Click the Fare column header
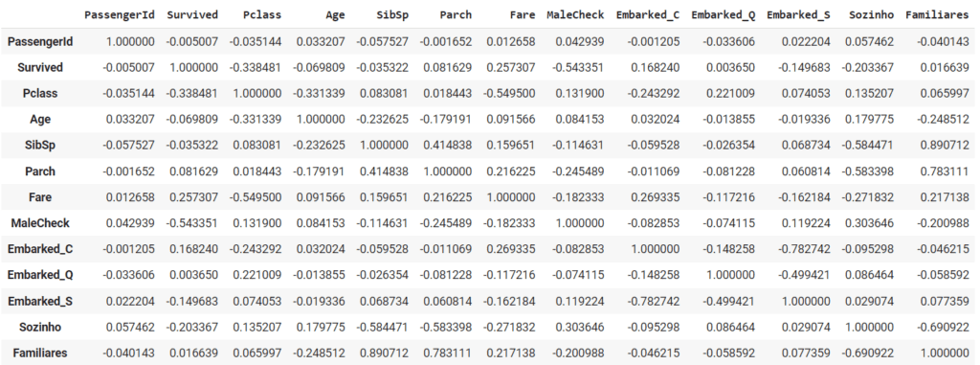Viewport: 980px width, 365px height. 523,15
